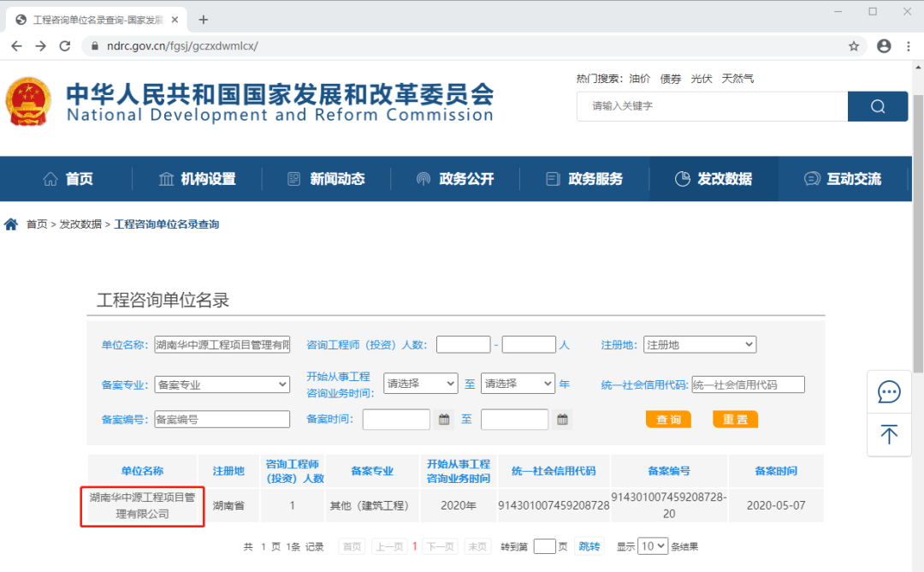Click the 湖南省 cell in results
This screenshot has width=924, height=572.
(x=228, y=505)
